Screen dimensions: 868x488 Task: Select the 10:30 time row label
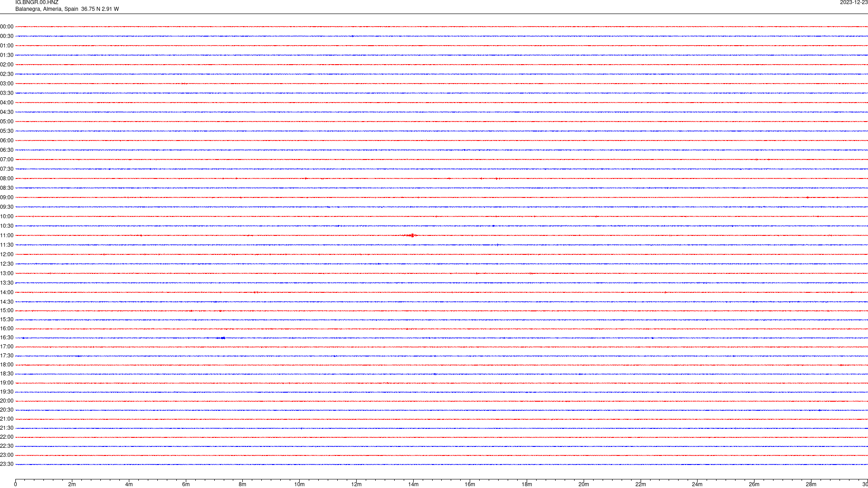(x=7, y=226)
